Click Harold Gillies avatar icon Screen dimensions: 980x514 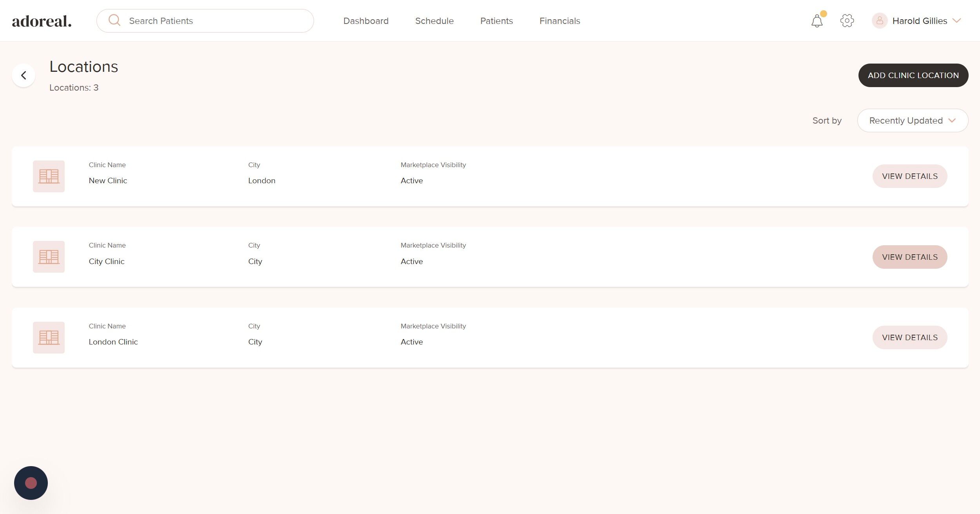pyautogui.click(x=879, y=21)
